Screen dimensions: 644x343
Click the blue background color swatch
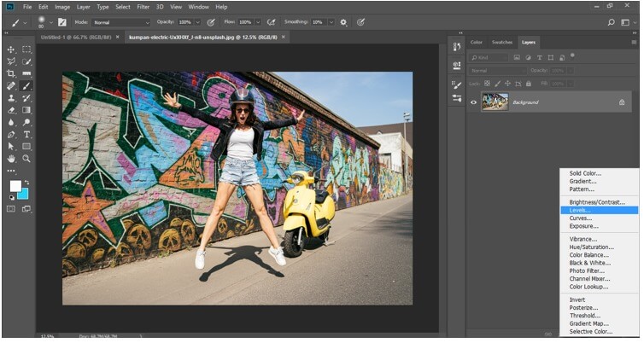tap(23, 194)
